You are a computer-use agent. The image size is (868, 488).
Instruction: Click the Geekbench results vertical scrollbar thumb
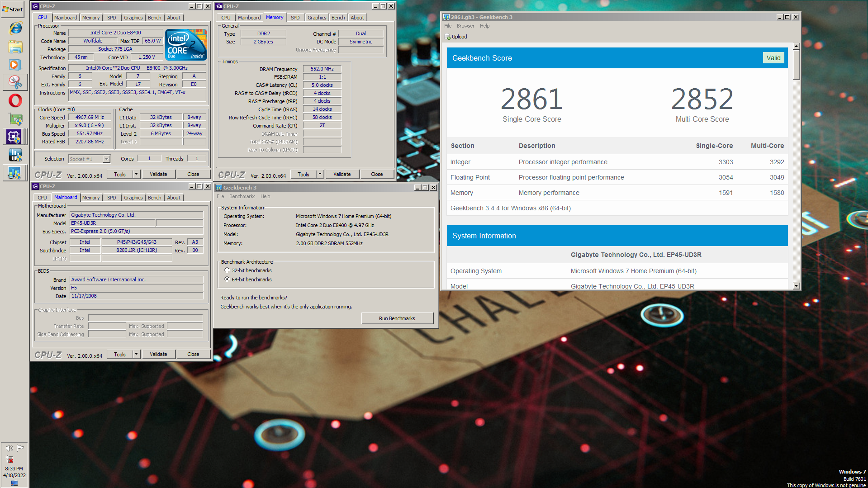[797, 65]
